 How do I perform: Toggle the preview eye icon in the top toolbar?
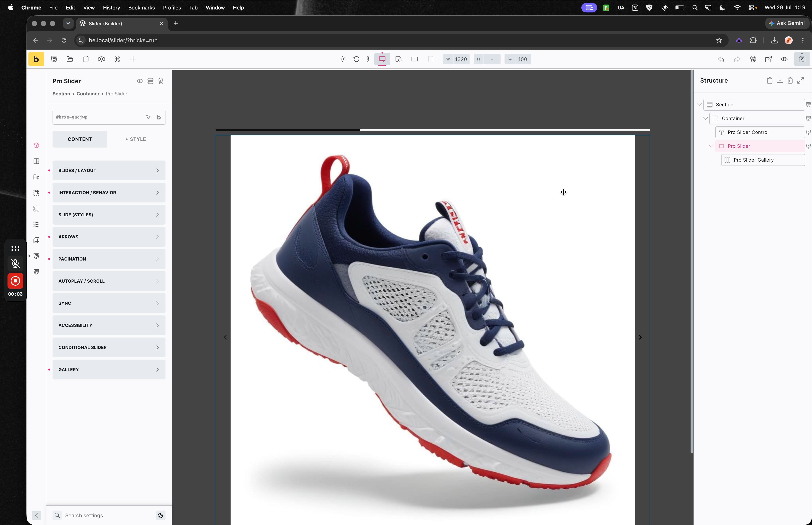(x=784, y=59)
